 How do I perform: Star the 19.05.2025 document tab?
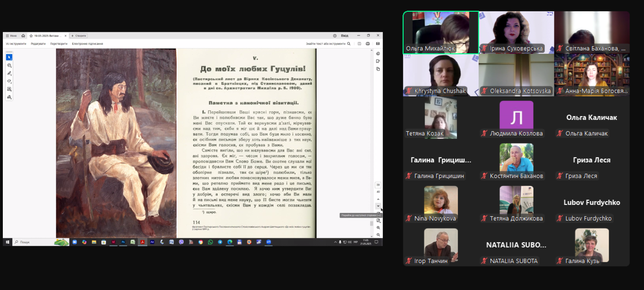[x=31, y=35]
